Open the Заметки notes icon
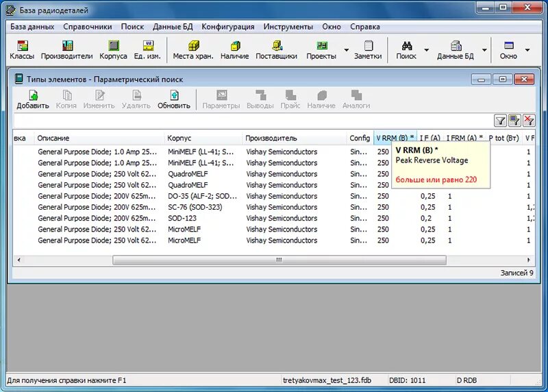Screen dimensions: 548x392 [x=368, y=50]
